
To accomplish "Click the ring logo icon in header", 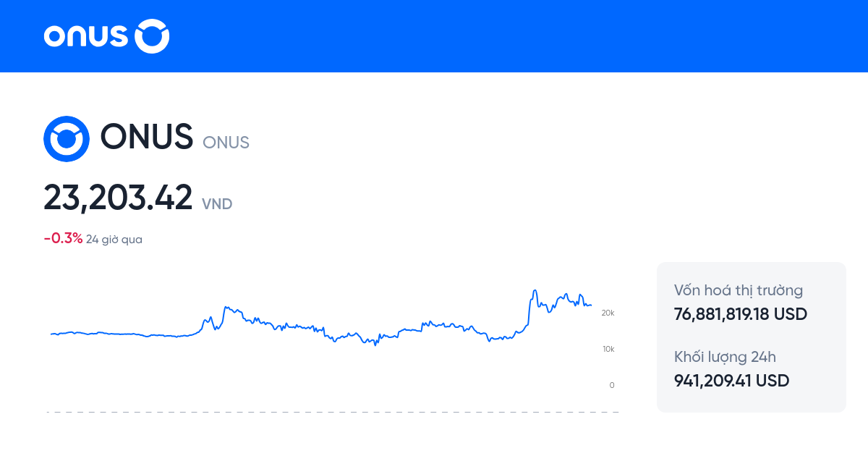I will click(x=153, y=36).
